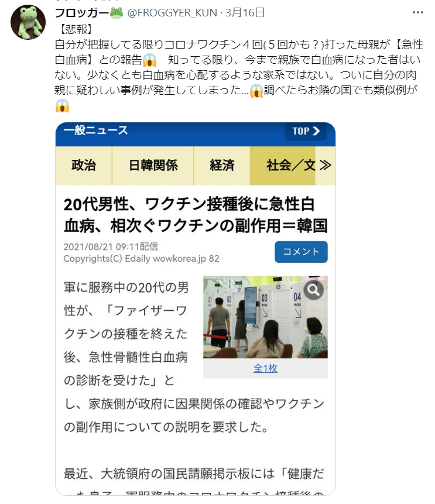This screenshot has width=435, height=504.
Task: Click the frog emoji beside フロッガー name
Action: point(117,13)
